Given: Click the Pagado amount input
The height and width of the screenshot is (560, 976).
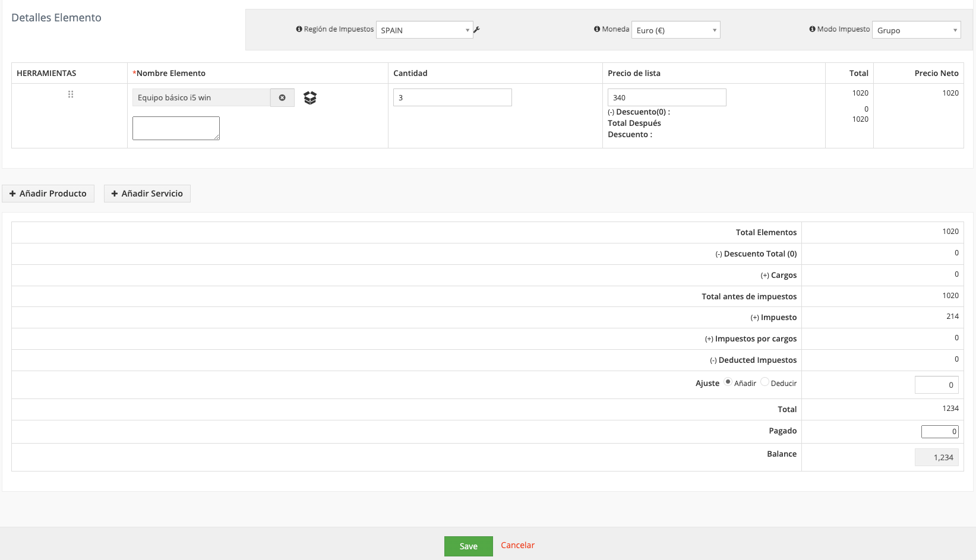Looking at the screenshot, I should [x=939, y=432].
